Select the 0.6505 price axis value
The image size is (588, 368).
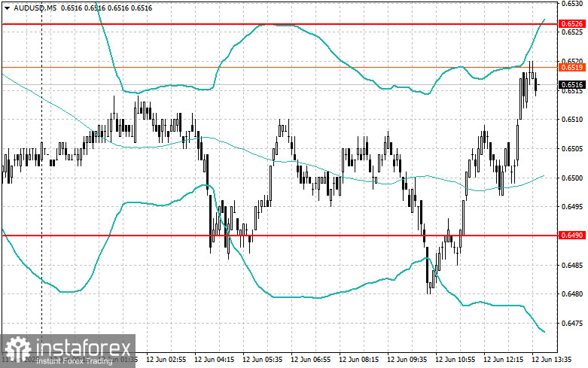(x=572, y=149)
